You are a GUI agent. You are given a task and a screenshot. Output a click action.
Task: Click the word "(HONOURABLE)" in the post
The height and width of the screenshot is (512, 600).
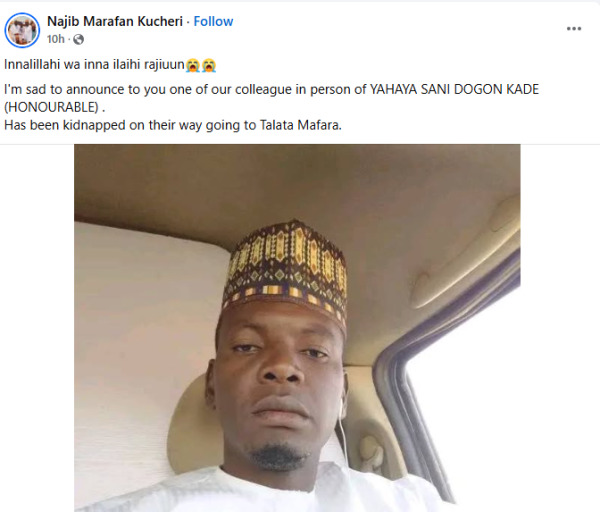tap(52, 107)
